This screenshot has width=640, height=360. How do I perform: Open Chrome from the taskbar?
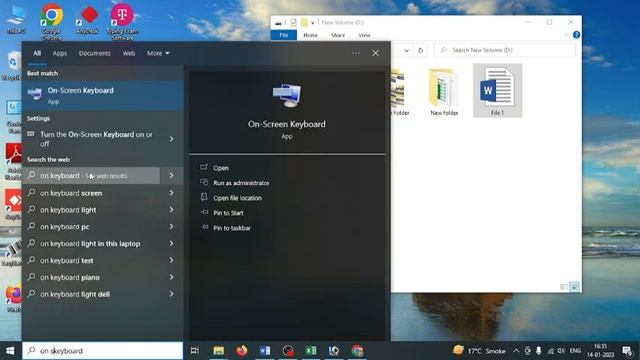pos(357,351)
